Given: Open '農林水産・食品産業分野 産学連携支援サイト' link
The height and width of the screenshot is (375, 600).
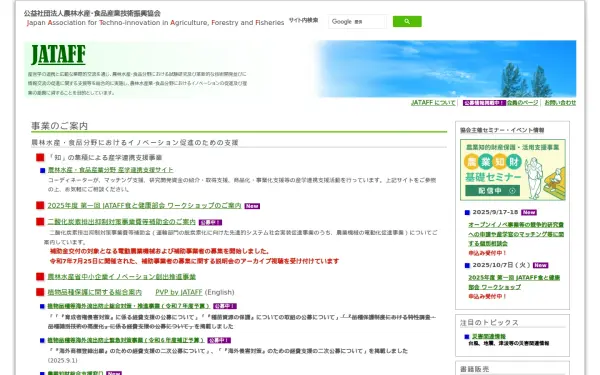Looking at the screenshot, I should click(111, 170).
